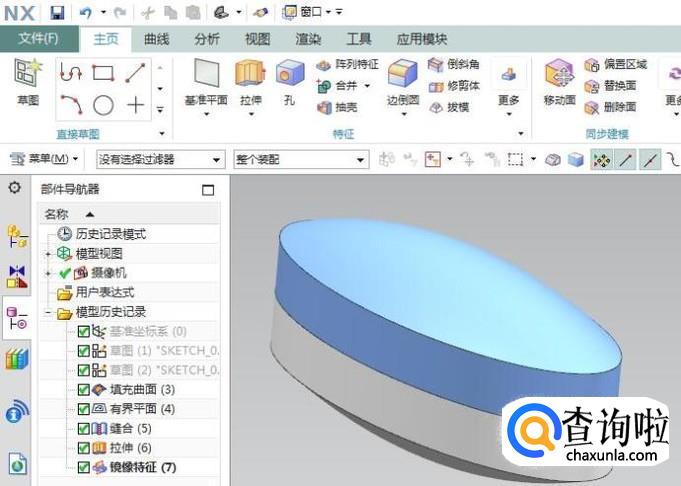The image size is (681, 486).
Task: Toggle checkbox for 草图 (2) SKETCH
Action: click(83, 370)
